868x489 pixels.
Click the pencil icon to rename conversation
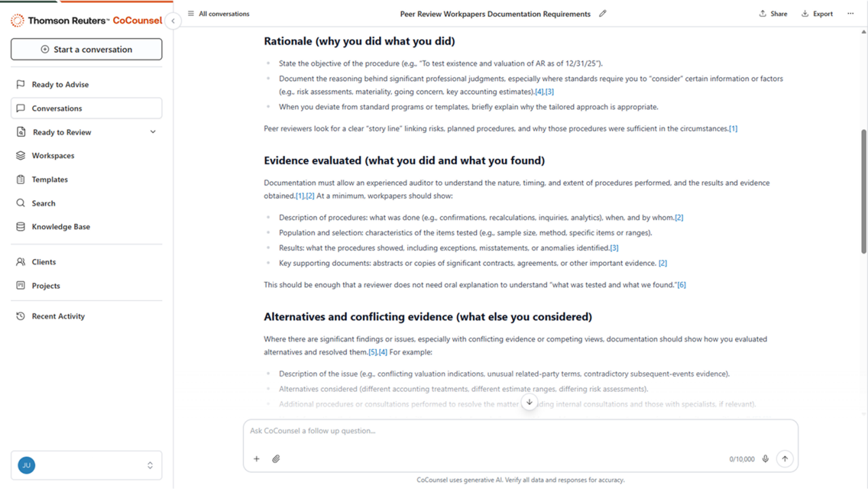[x=603, y=14]
